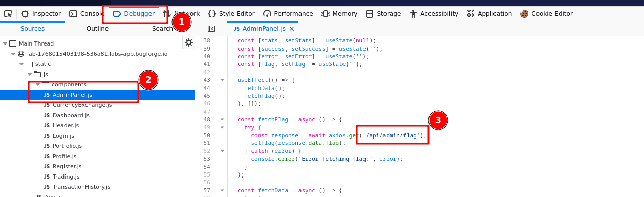Fold the try block at line 49

point(222,127)
